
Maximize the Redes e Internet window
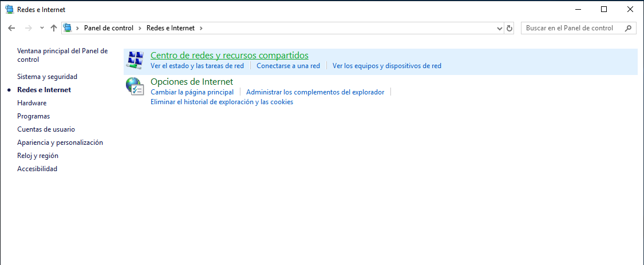[x=604, y=10]
